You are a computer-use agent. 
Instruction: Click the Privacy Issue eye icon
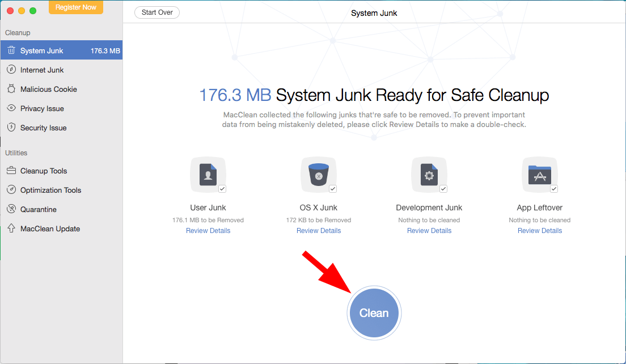(11, 108)
